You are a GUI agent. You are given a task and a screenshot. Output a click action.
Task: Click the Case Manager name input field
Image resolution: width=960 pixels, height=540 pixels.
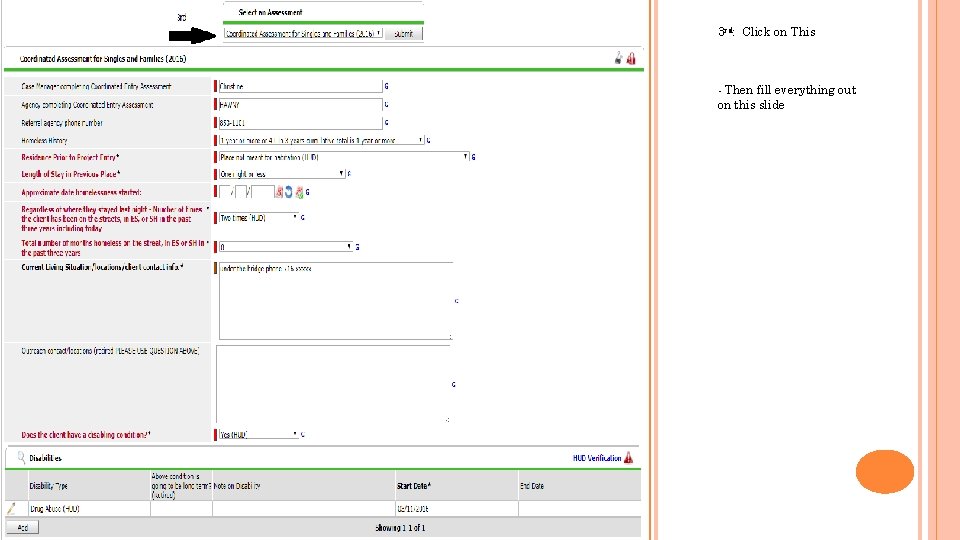[300, 86]
